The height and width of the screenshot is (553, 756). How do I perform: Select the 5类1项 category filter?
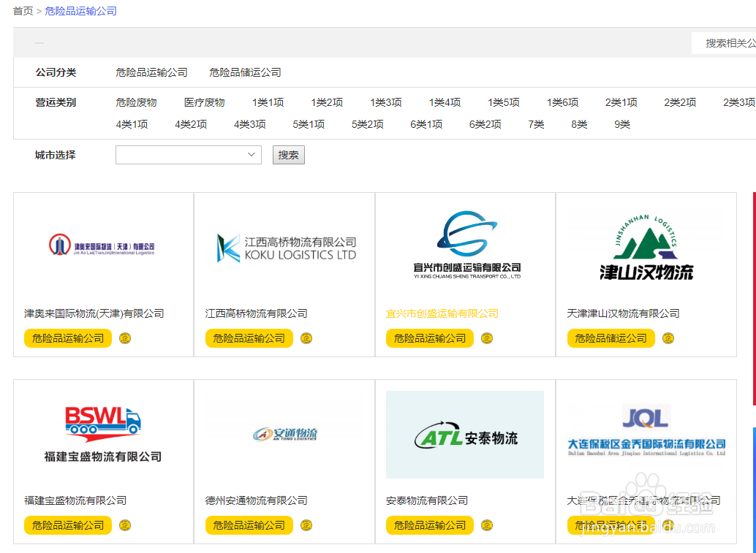click(x=309, y=125)
